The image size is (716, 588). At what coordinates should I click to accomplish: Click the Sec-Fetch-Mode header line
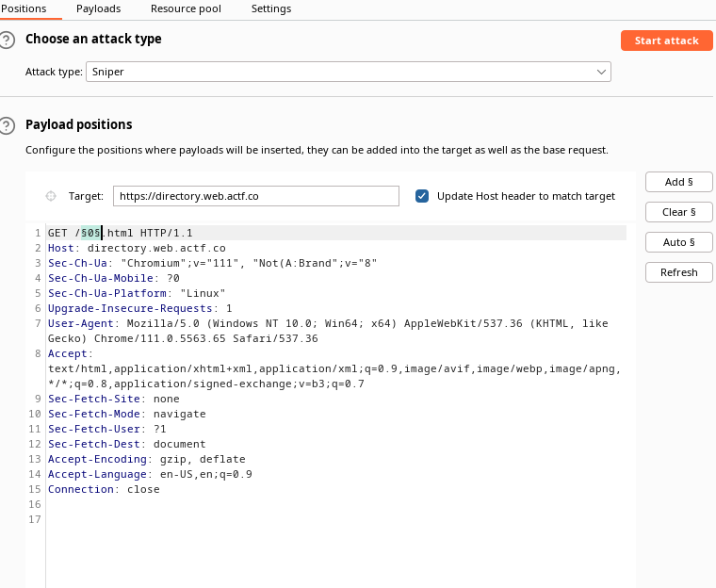pos(127,414)
